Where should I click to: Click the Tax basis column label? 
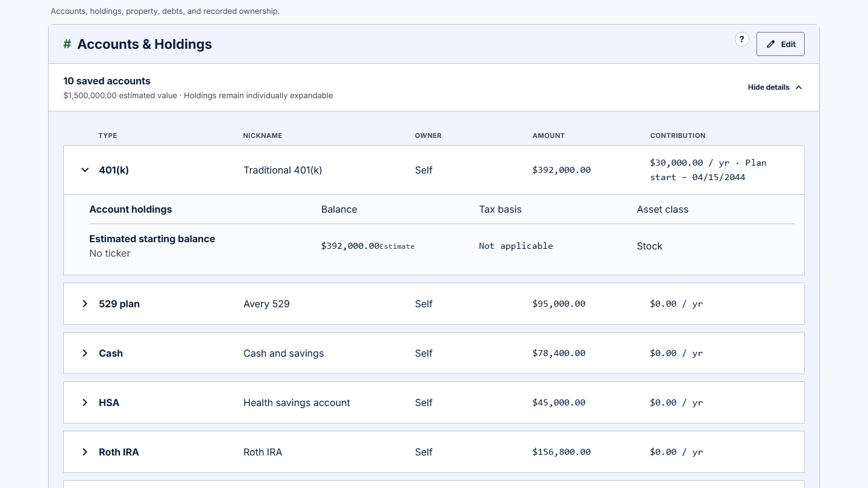pyautogui.click(x=500, y=210)
